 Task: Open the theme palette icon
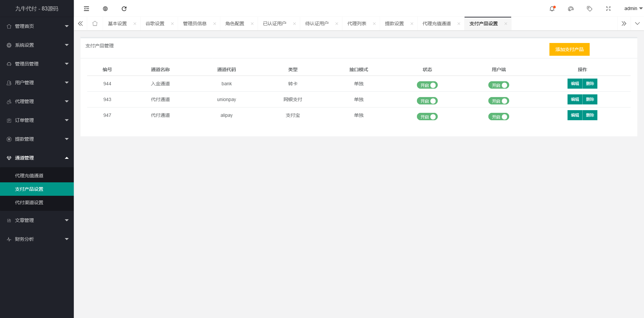571,9
